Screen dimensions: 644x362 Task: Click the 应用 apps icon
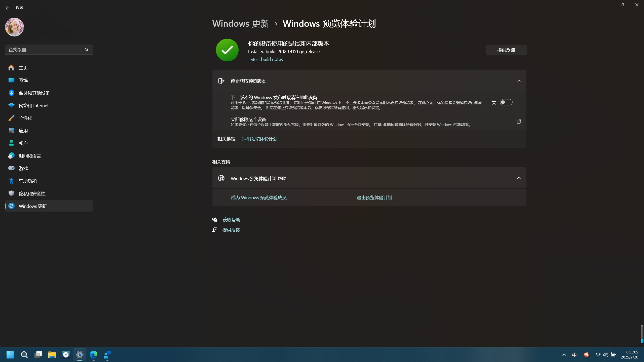(x=11, y=131)
